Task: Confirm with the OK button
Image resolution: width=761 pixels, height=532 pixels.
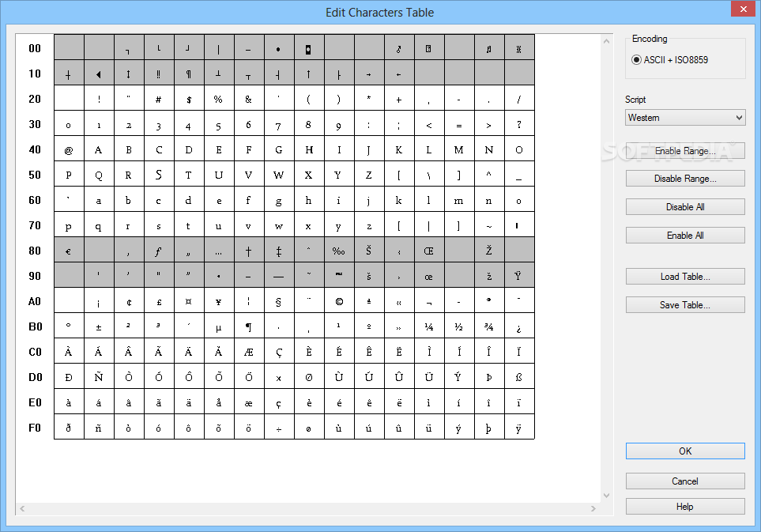Action: (x=685, y=451)
